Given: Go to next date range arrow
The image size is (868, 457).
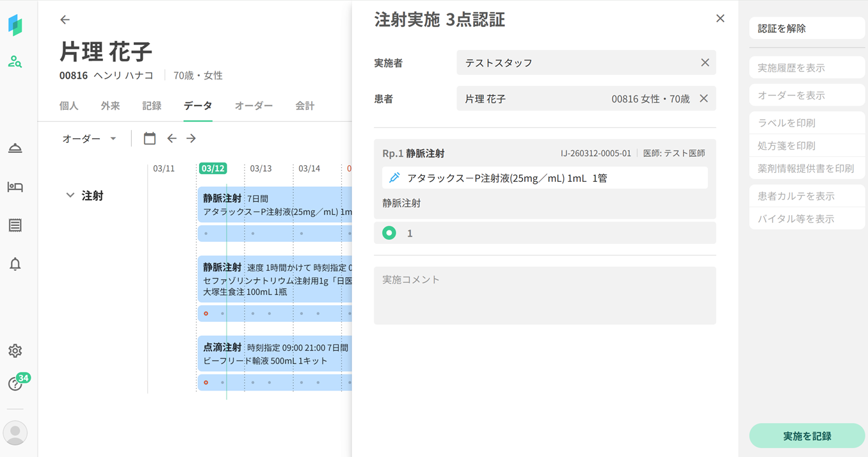Looking at the screenshot, I should click(191, 138).
